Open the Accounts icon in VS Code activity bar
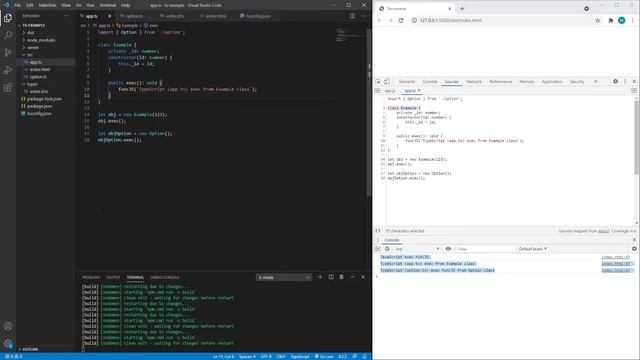Image resolution: width=640 pixels, height=360 pixels. pos(8,326)
